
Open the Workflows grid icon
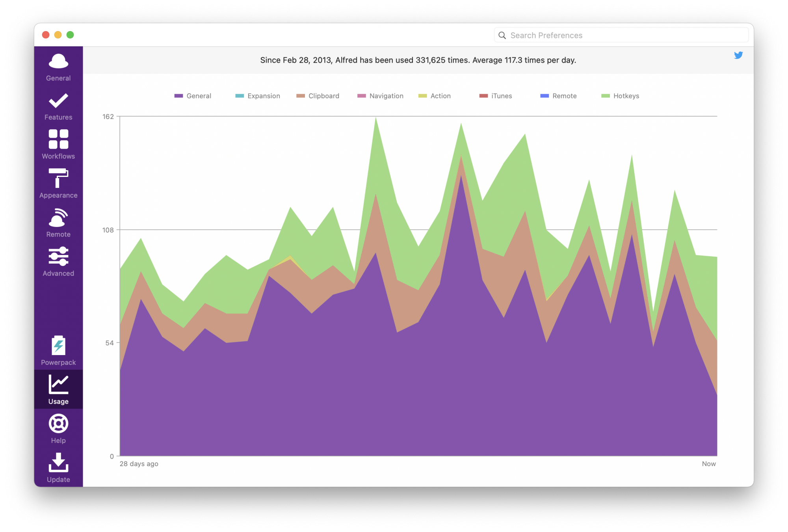tap(58, 139)
